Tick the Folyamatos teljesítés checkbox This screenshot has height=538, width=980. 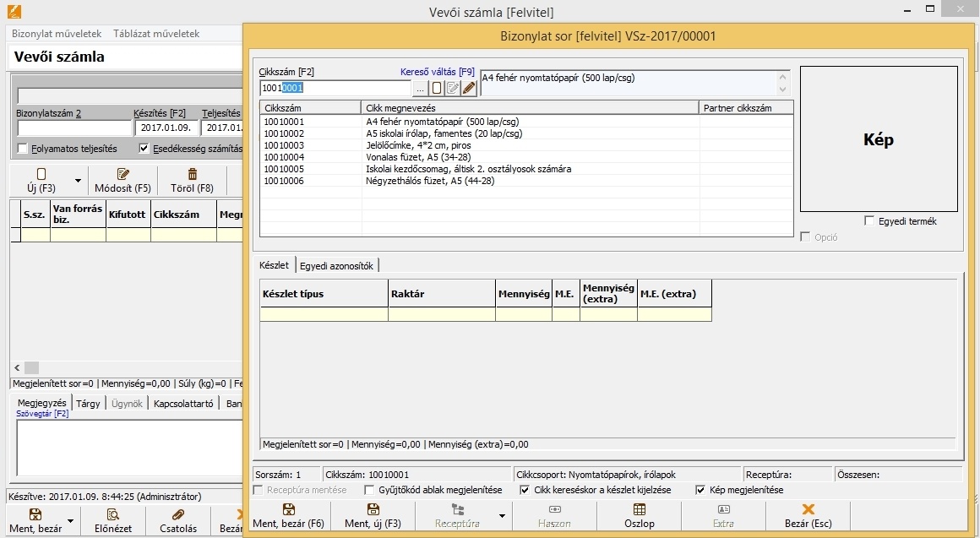click(x=23, y=149)
